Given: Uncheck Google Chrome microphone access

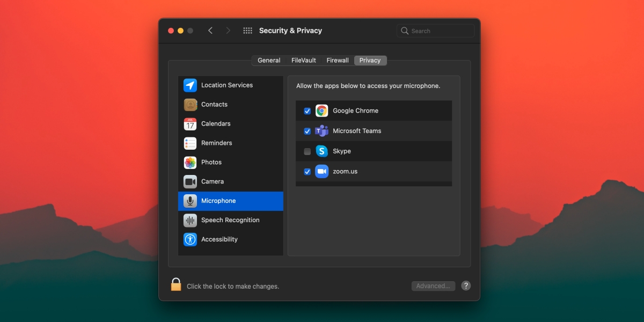Looking at the screenshot, I should pos(308,111).
